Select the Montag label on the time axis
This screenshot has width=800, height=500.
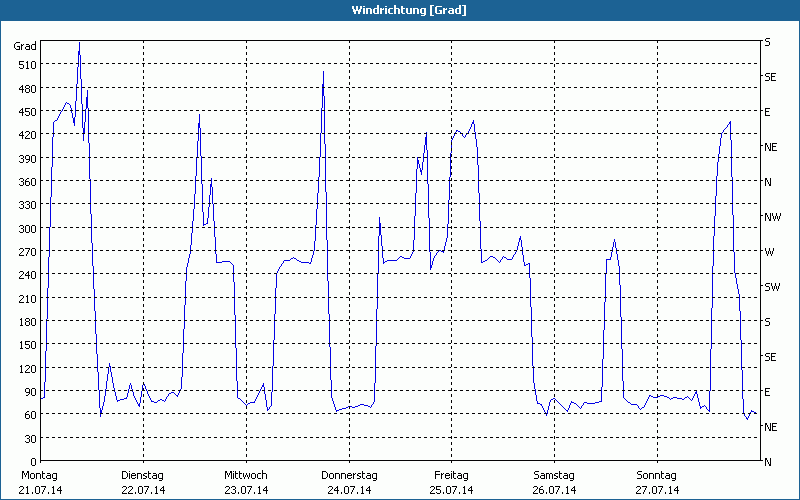point(40,475)
